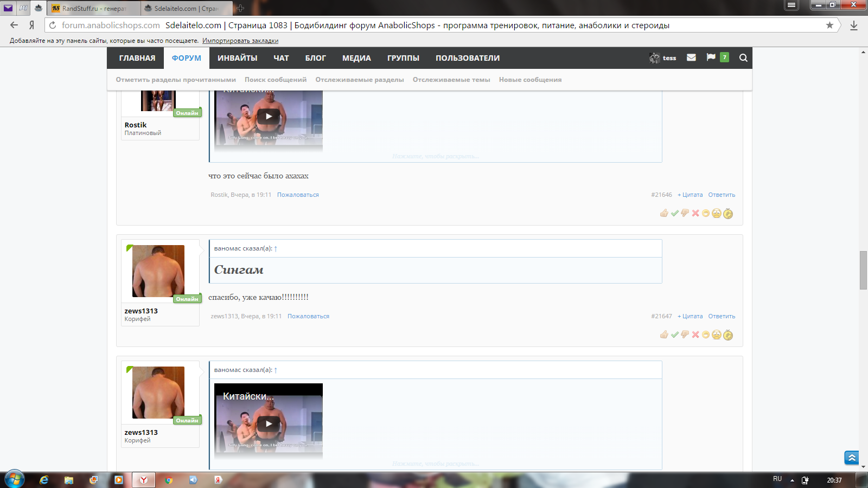Give thumbs up on post #21646
This screenshot has width=868, height=488.
coord(664,213)
